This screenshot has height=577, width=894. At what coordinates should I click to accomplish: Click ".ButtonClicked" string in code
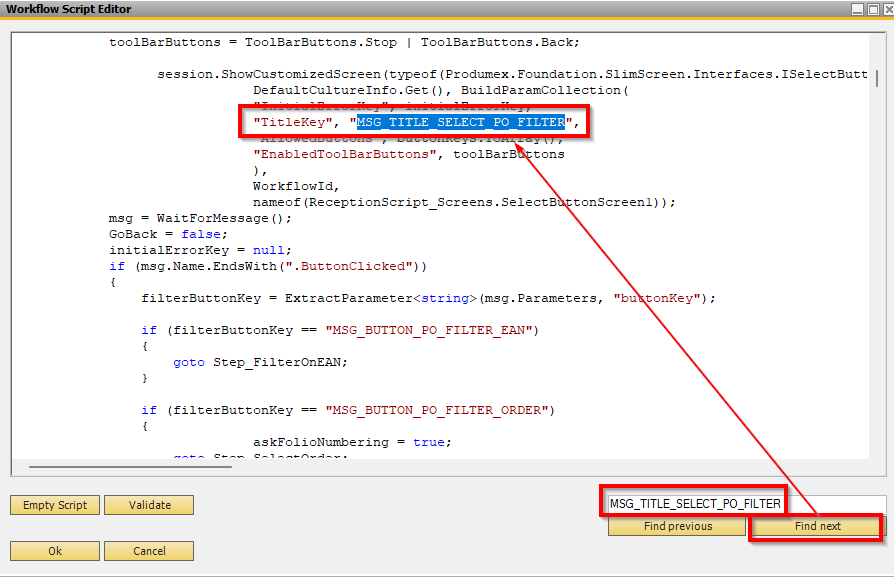(348, 266)
